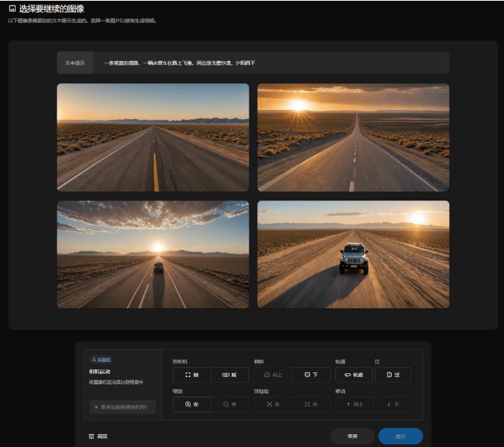Select the camera shake option
Image resolution: width=504 pixels, height=447 pixels.
click(231, 375)
